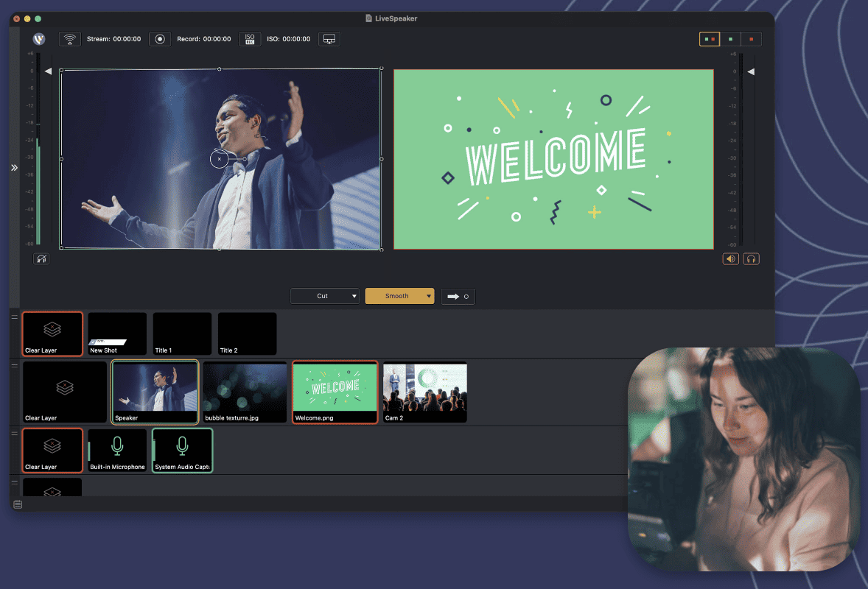Viewport: 868px width, 589px height.
Task: Open the external display output icon
Action: pos(329,39)
